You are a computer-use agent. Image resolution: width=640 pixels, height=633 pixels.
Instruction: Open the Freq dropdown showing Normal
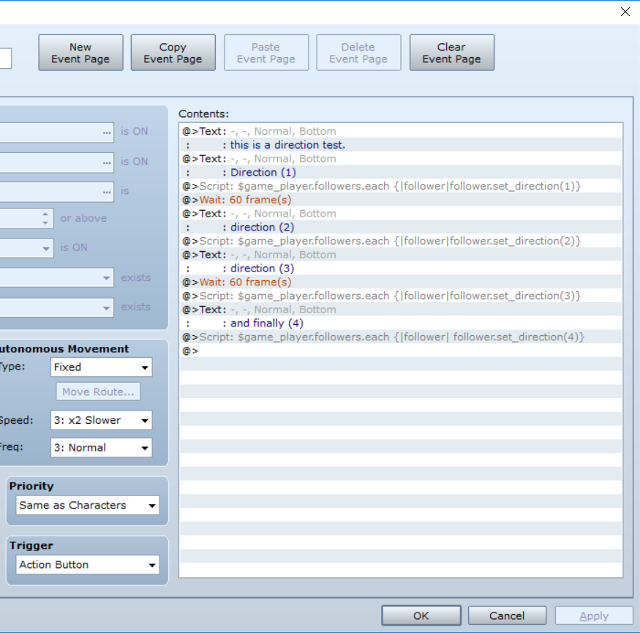click(101, 448)
